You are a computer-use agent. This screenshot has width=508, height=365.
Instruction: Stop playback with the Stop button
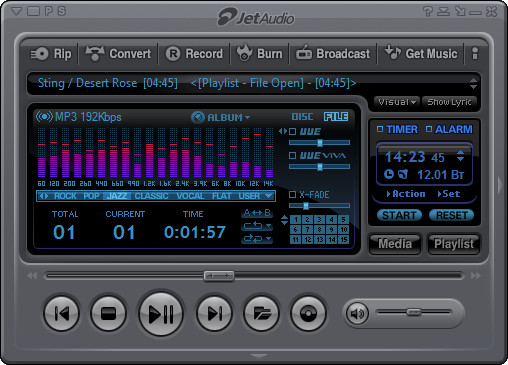pyautogui.click(x=108, y=313)
